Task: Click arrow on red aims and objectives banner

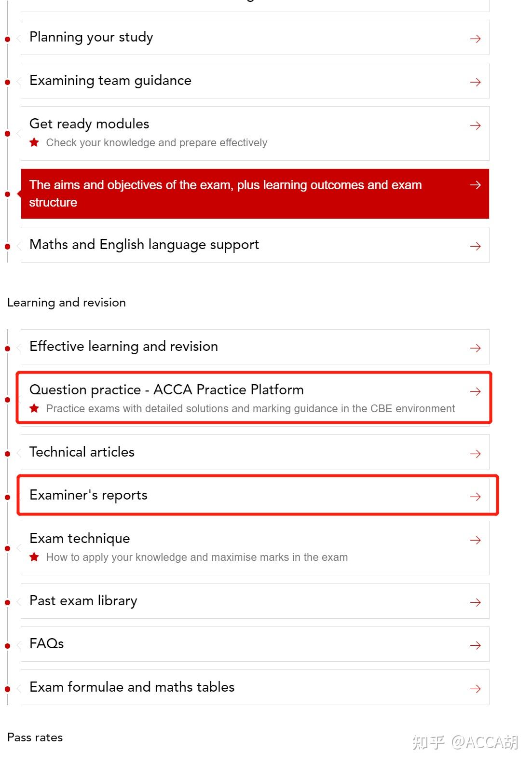Action: point(475,185)
